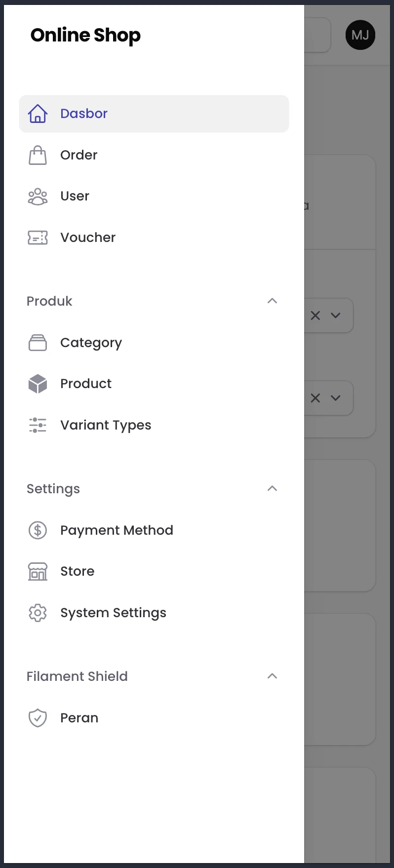Click the Store building icon
This screenshot has width=394, height=868.
38,571
